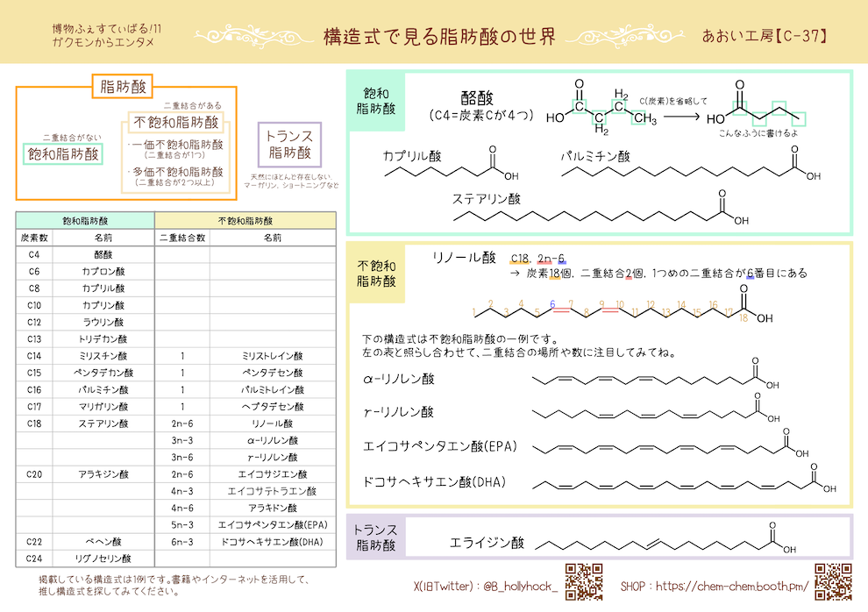This screenshot has height=612, width=868.
Task: Select ミリスチン酸 in the table
Action: (x=103, y=356)
